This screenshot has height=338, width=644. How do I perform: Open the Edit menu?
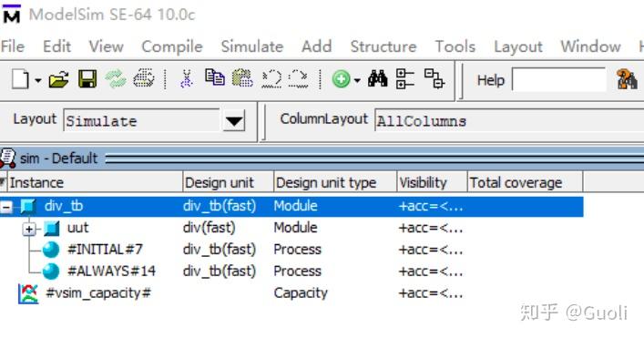point(56,46)
